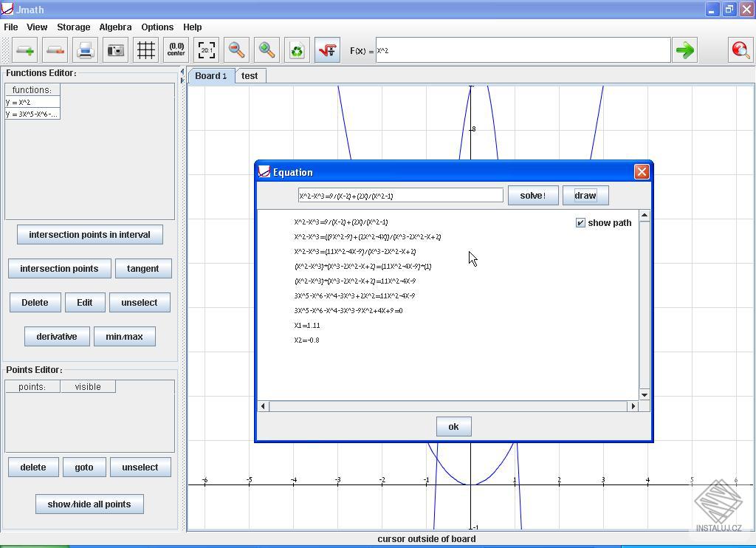Click the horizontal scrollbar in the Equation dialog
This screenshot has width=756, height=548.
[448, 405]
